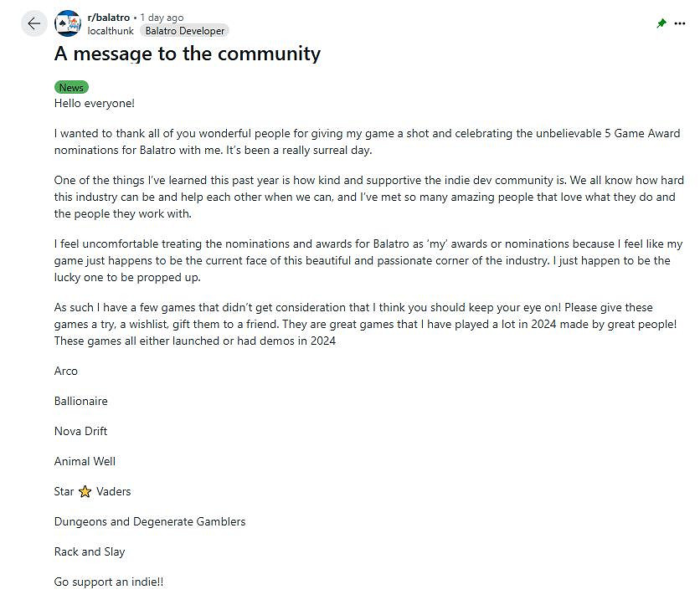Image resolution: width=700 pixels, height=610 pixels.
Task: Click the game name Arco
Action: point(66,371)
